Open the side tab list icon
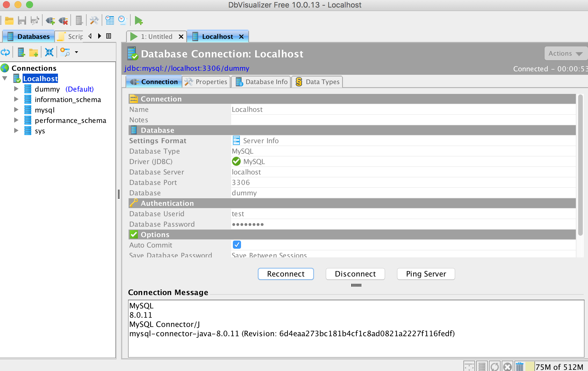The width and height of the screenshot is (588, 371). [x=109, y=36]
